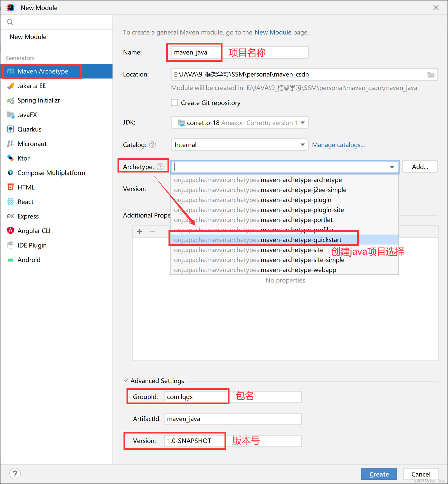Choose the IDE Plugin generator icon
Viewport: 448px width, 484px height.
coord(10,245)
